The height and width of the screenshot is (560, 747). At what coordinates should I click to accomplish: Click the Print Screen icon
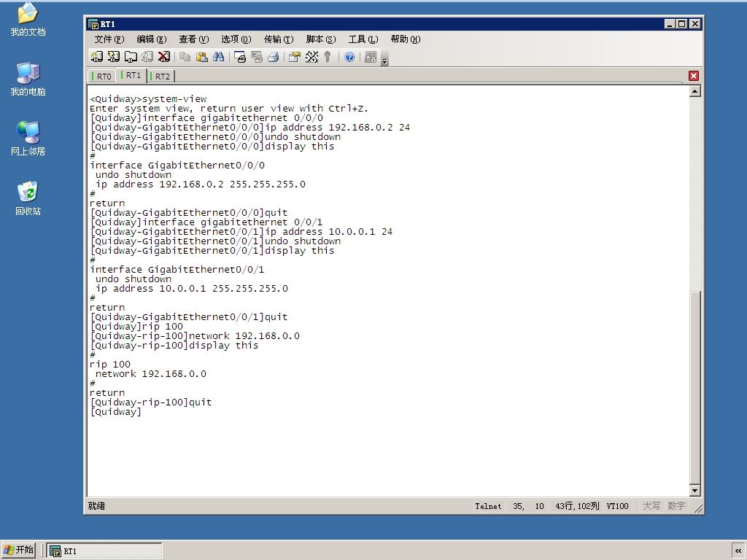point(239,57)
